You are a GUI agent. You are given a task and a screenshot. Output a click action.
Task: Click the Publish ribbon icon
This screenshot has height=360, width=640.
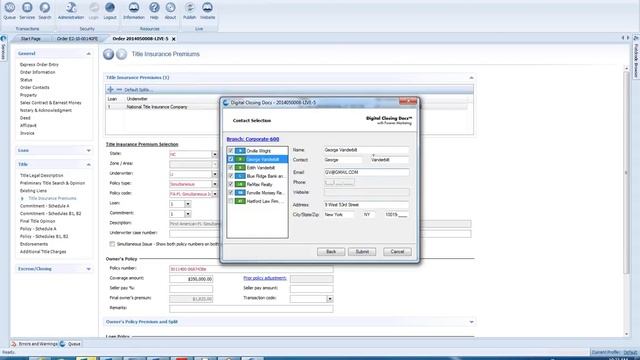[189, 10]
